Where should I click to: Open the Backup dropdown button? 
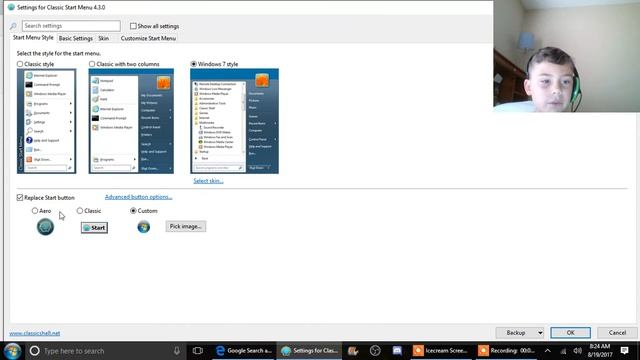[520, 333]
